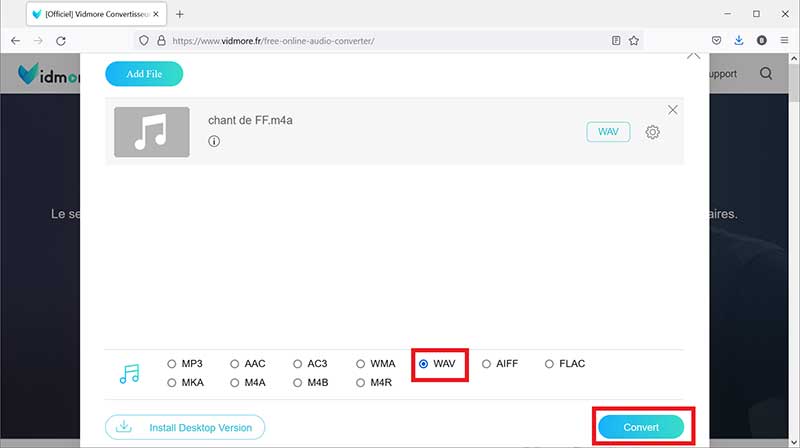Screen dimensions: 800x448
Task: Open a new browser tab
Action: [x=180, y=14]
